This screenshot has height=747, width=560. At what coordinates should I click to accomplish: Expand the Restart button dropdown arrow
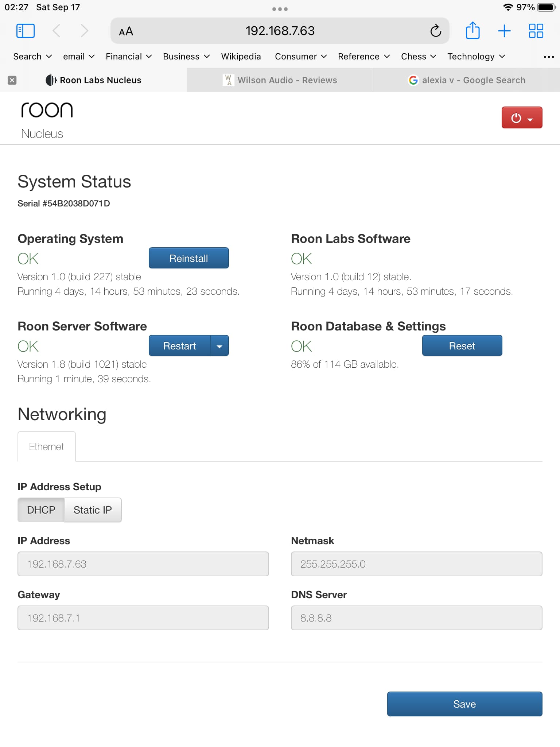(x=219, y=346)
